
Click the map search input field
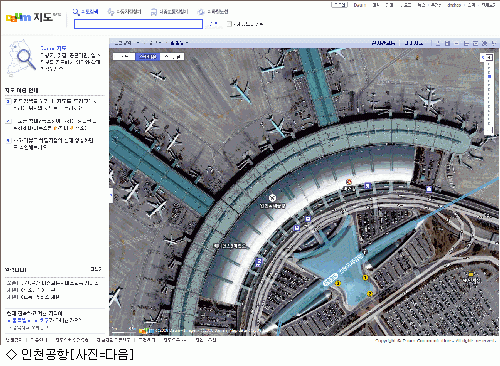click(138, 24)
